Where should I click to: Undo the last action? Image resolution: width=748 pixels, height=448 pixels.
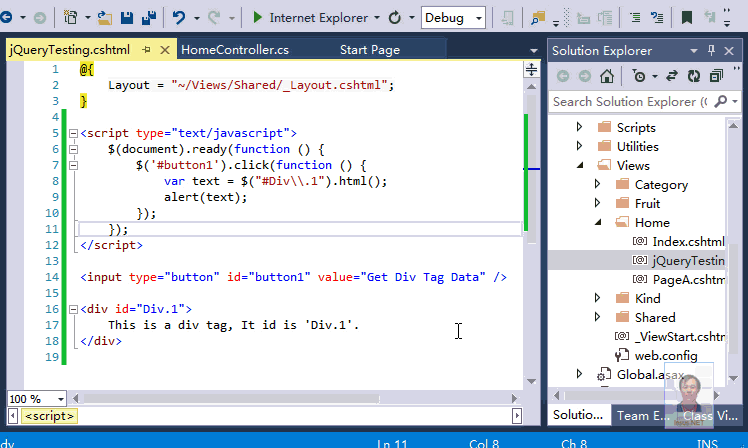pyautogui.click(x=179, y=18)
